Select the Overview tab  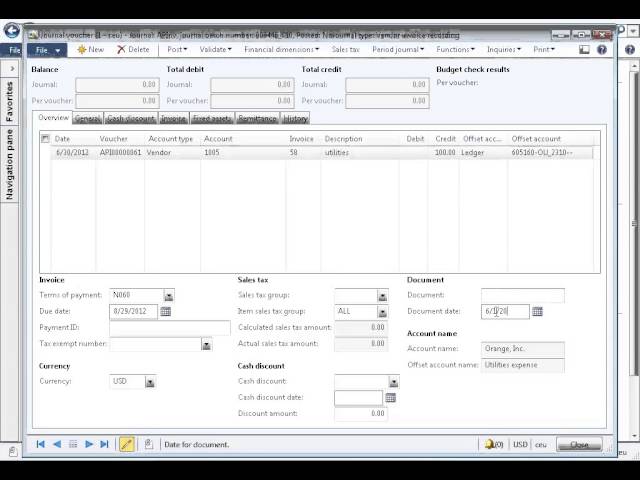coord(53,118)
